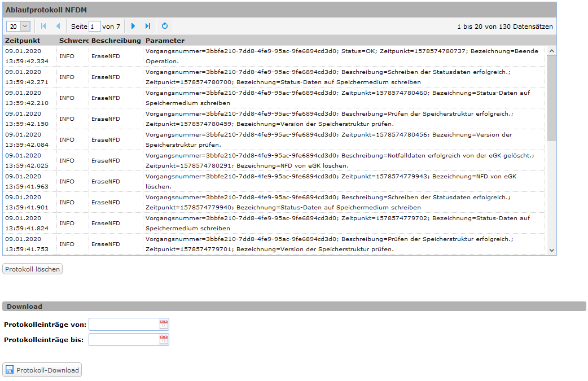Click the Protokoll-Download button
This screenshot has height=381, width=588.
pos(42,370)
